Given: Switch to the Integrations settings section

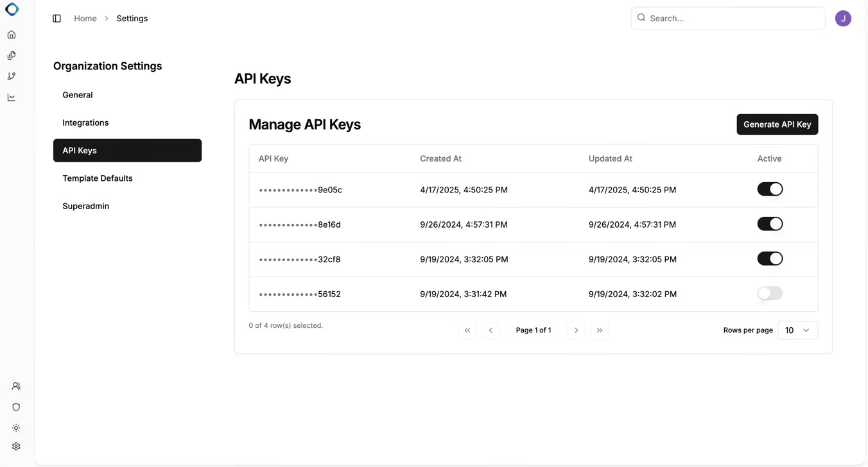Looking at the screenshot, I should click(x=85, y=123).
